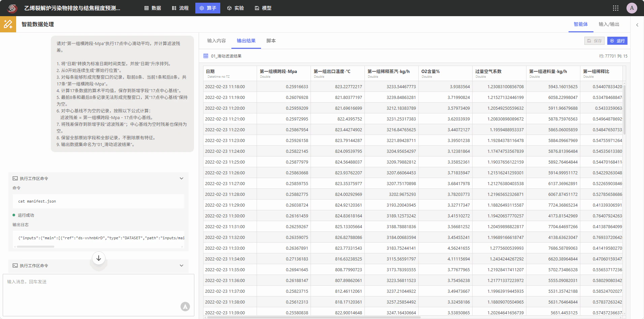Open the 实验 top menu
The image size is (644, 319).
pyautogui.click(x=235, y=8)
